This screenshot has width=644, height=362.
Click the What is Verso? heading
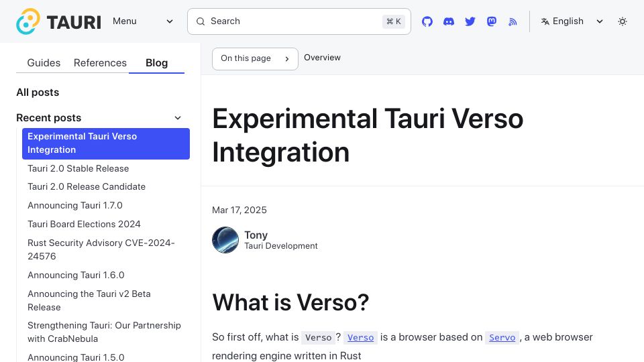(290, 302)
